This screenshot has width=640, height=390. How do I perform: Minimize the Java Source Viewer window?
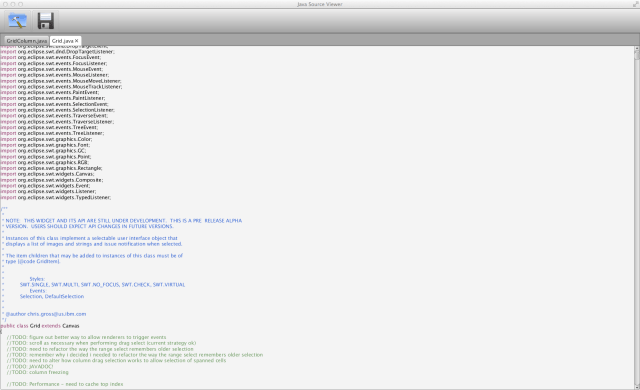pos(13,4)
